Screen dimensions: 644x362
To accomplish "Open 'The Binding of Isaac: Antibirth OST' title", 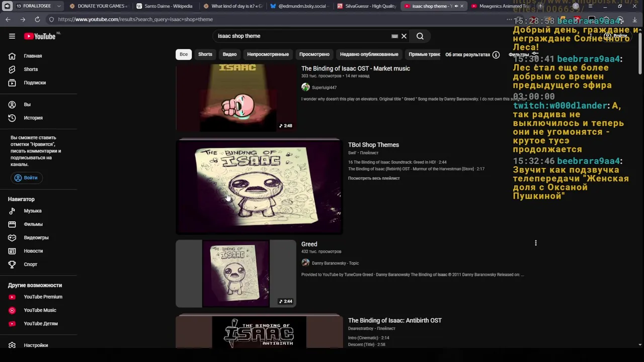I will tap(395, 320).
